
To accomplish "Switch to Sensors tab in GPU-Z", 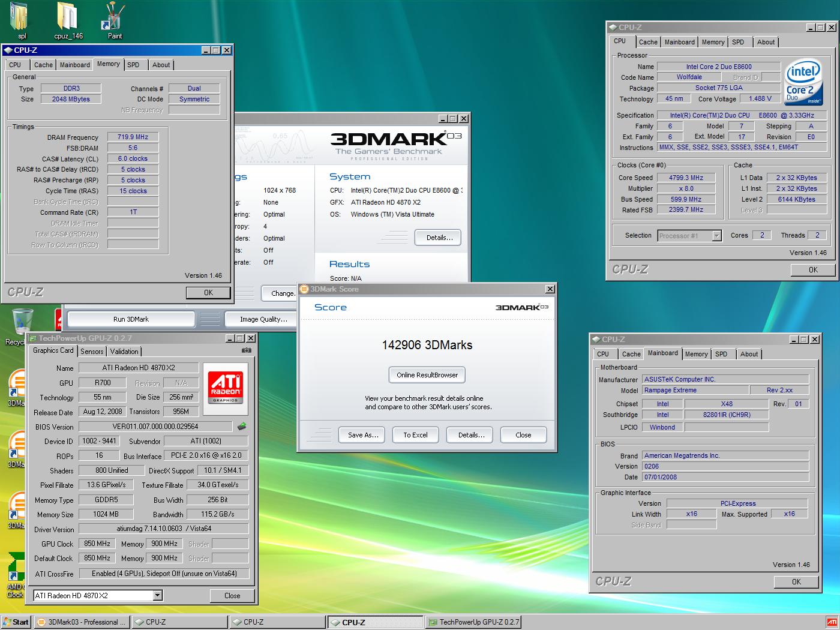I will (x=92, y=352).
